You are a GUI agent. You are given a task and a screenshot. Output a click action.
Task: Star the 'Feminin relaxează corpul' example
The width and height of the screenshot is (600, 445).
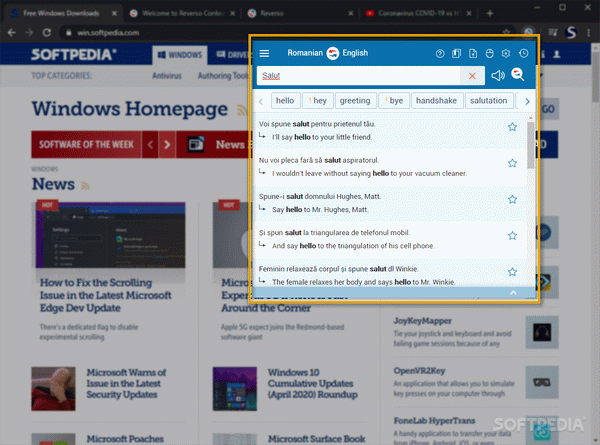(512, 272)
